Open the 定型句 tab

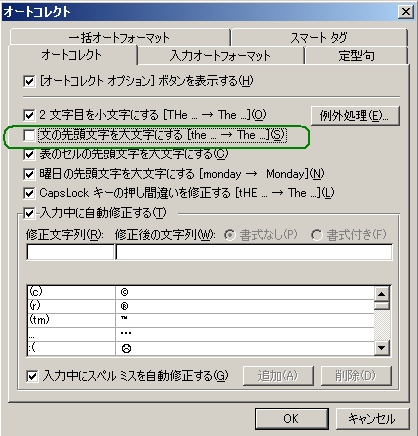click(x=356, y=55)
